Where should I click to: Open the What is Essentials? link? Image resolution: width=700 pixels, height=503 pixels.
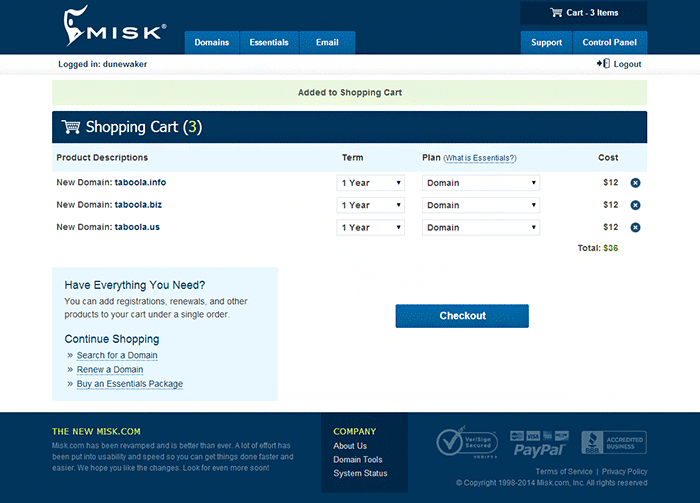480,158
